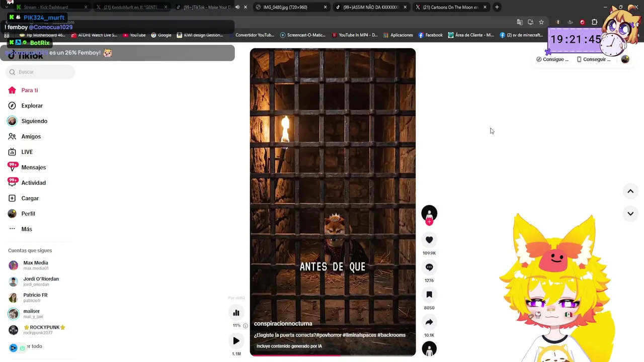Viewport: 644px width, 362px height.
Task: Switch to IMG_0480.jpg tab
Action: tap(290, 7)
